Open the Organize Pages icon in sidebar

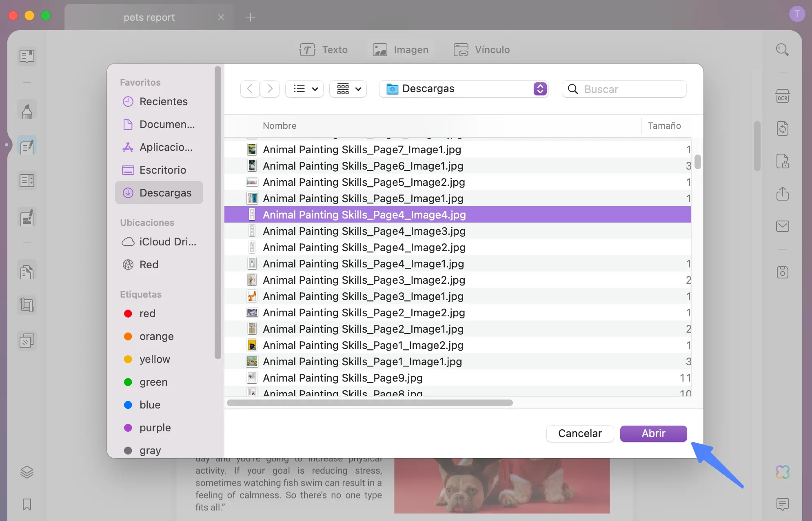(x=27, y=180)
